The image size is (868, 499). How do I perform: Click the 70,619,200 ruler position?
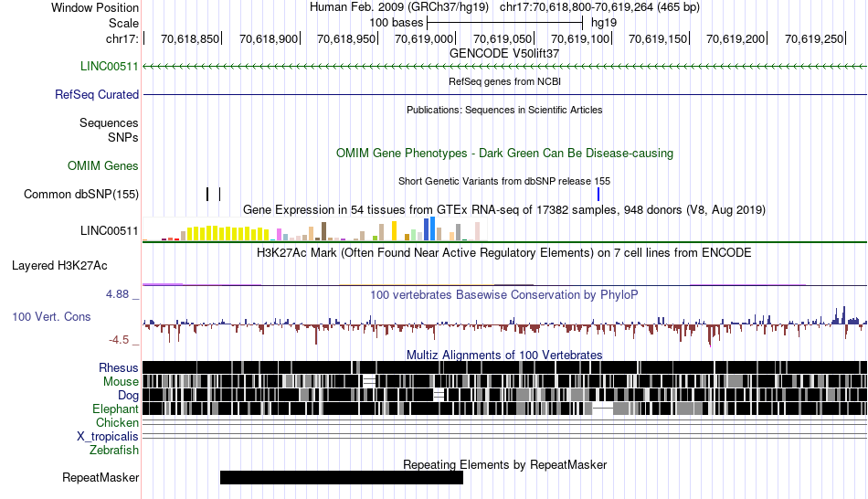[736, 38]
